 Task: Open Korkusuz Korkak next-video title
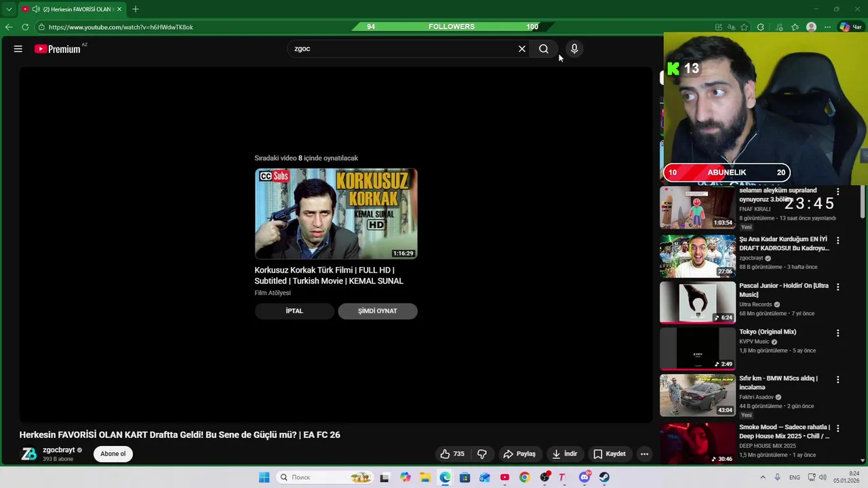329,275
